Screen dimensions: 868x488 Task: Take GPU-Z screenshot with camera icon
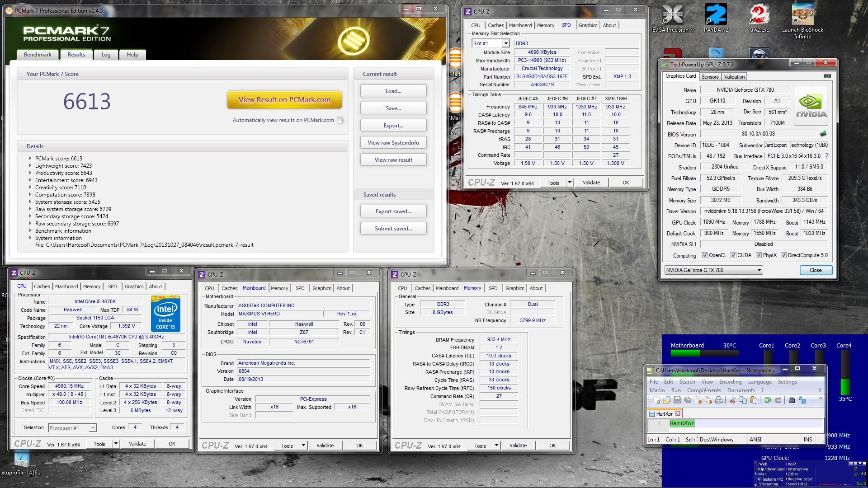pyautogui.click(x=827, y=76)
